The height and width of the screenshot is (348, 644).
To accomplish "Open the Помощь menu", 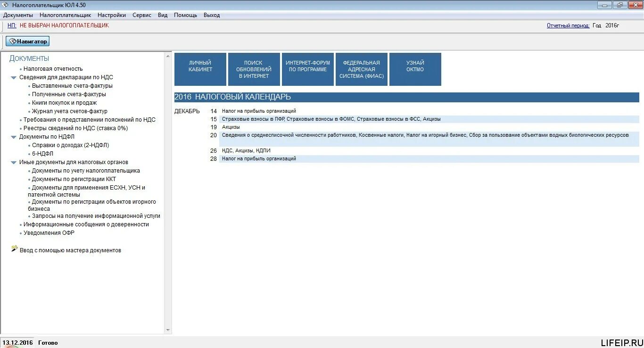I will pyautogui.click(x=185, y=15).
